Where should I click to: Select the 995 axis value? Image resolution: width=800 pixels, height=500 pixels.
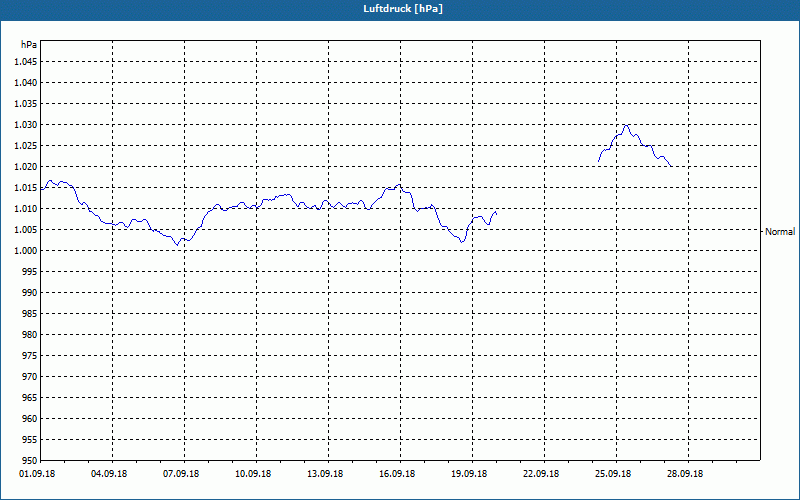click(x=30, y=271)
